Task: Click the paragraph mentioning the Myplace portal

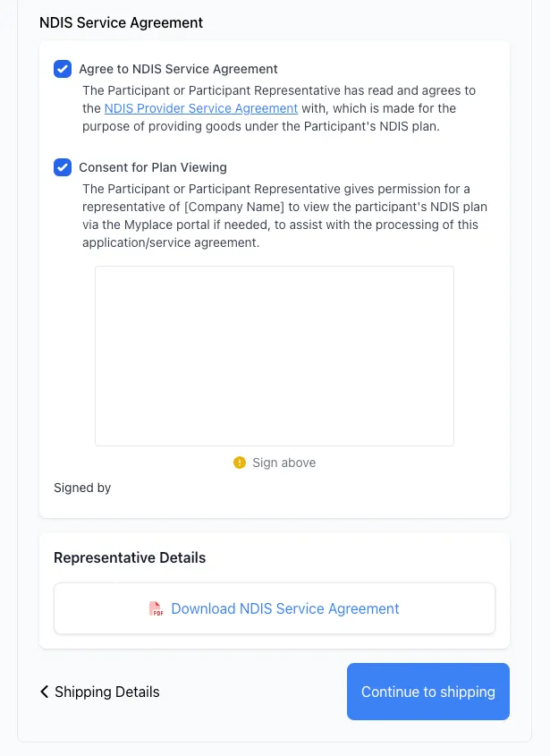Action: 284,216
